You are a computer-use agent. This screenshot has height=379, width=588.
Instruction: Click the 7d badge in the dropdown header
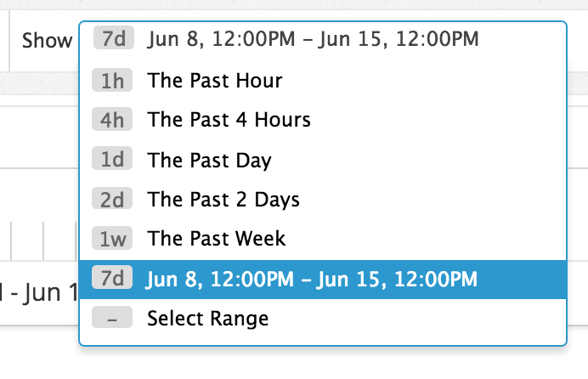coord(113,39)
